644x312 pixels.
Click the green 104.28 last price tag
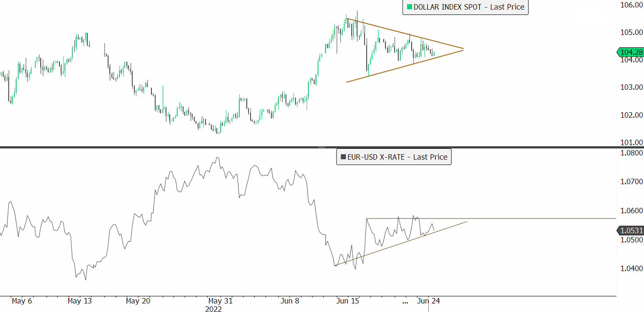(x=631, y=52)
